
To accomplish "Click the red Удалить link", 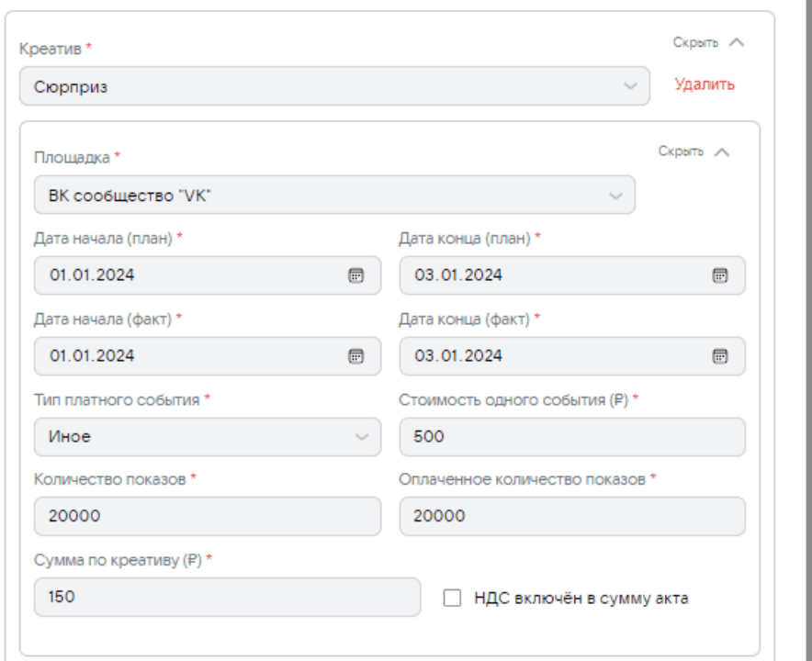I will pyautogui.click(x=705, y=84).
